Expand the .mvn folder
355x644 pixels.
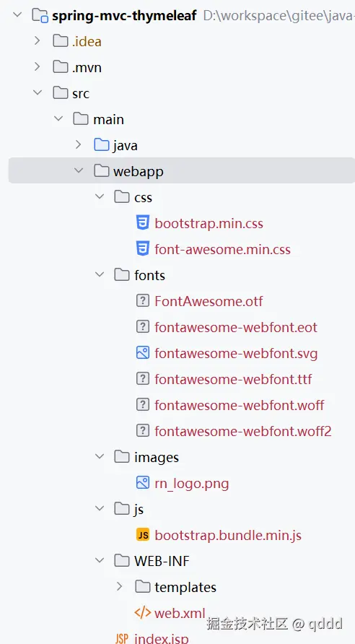[38, 67]
